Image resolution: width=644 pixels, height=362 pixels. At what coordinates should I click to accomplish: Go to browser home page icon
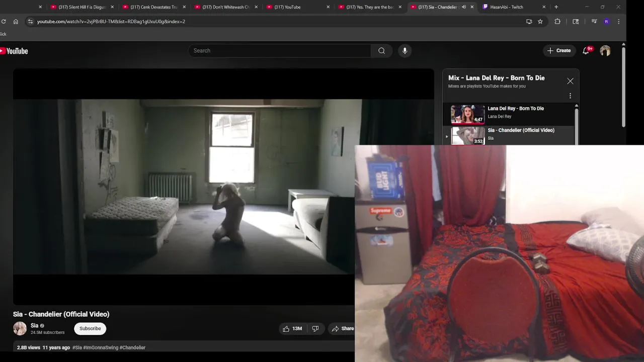pos(16,22)
